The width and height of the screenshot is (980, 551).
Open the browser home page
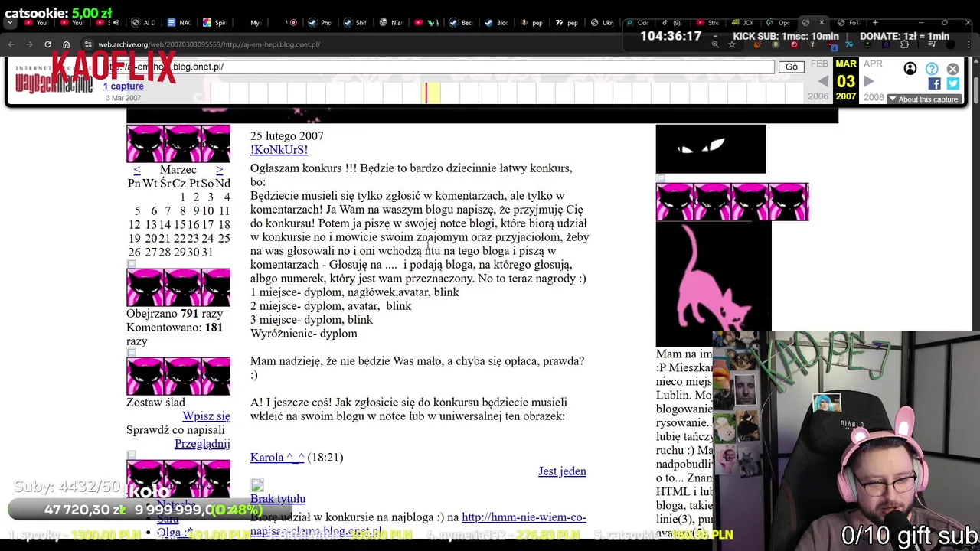[x=66, y=44]
